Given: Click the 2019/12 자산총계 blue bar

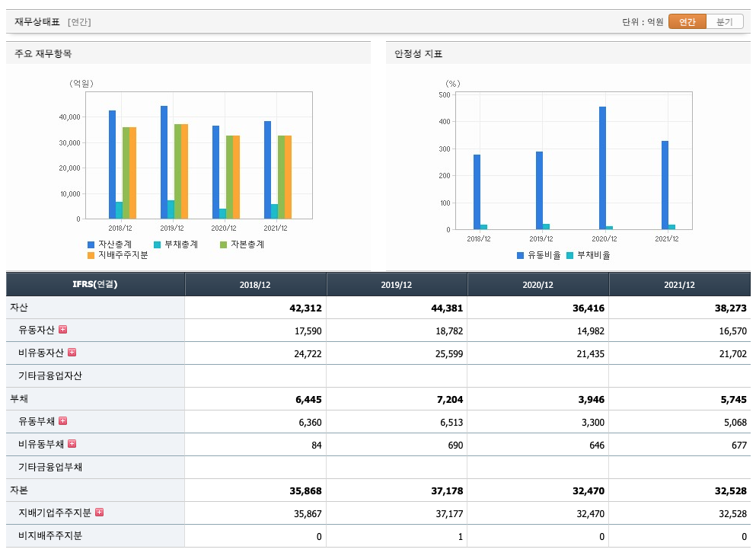Looking at the screenshot, I should coord(164,162).
